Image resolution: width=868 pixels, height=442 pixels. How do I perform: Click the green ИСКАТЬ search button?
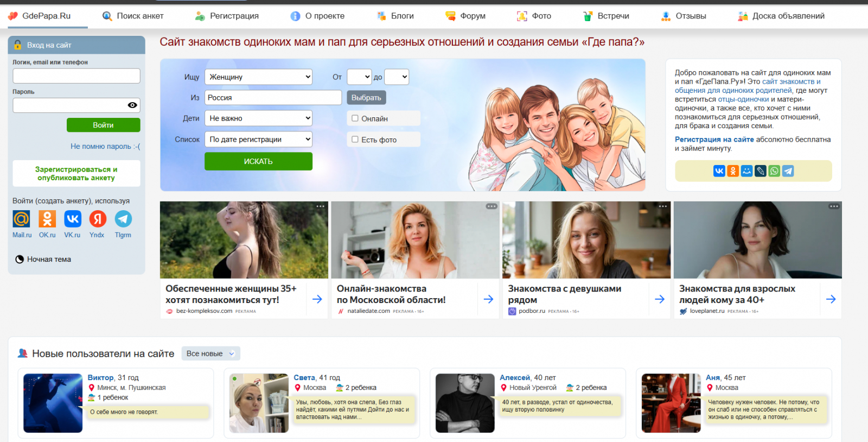tap(258, 161)
